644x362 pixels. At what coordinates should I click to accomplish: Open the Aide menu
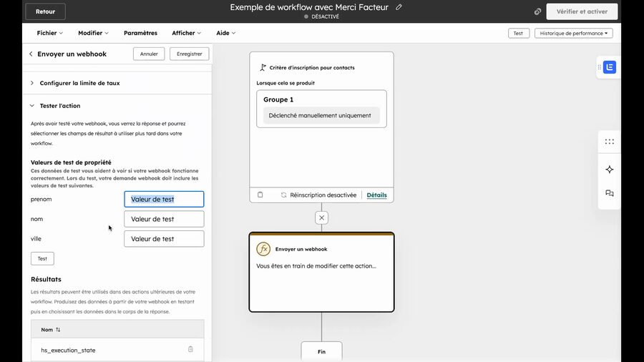tap(226, 33)
